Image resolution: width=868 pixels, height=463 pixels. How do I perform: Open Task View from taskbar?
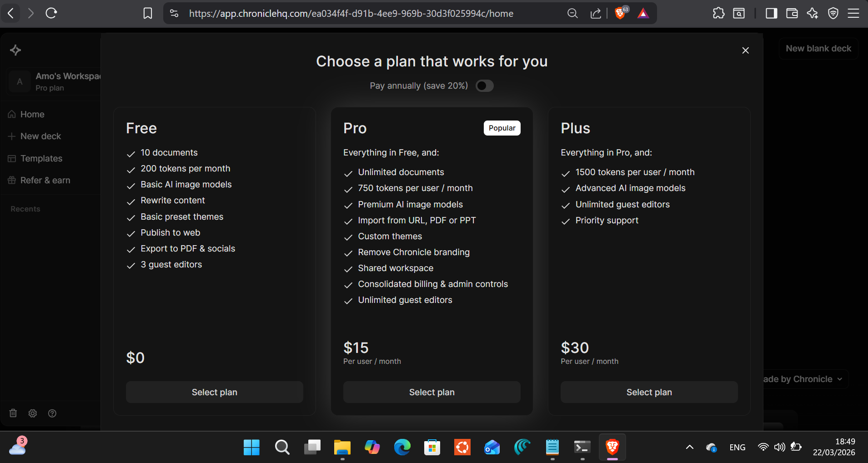pyautogui.click(x=312, y=448)
